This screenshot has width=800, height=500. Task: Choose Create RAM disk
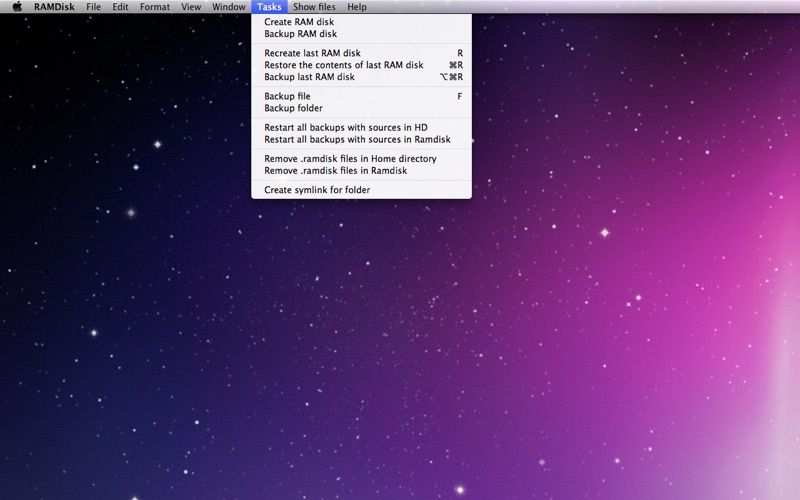pyautogui.click(x=361, y=22)
